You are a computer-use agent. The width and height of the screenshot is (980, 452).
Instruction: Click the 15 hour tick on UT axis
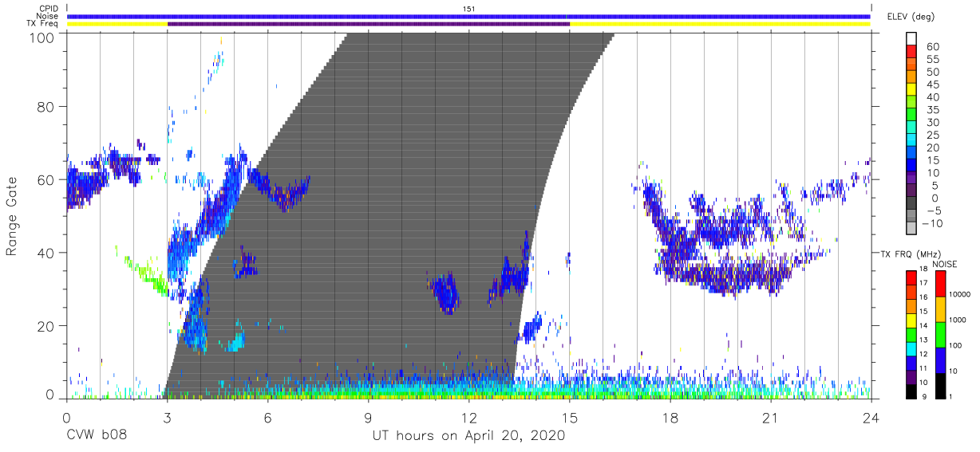(x=570, y=416)
